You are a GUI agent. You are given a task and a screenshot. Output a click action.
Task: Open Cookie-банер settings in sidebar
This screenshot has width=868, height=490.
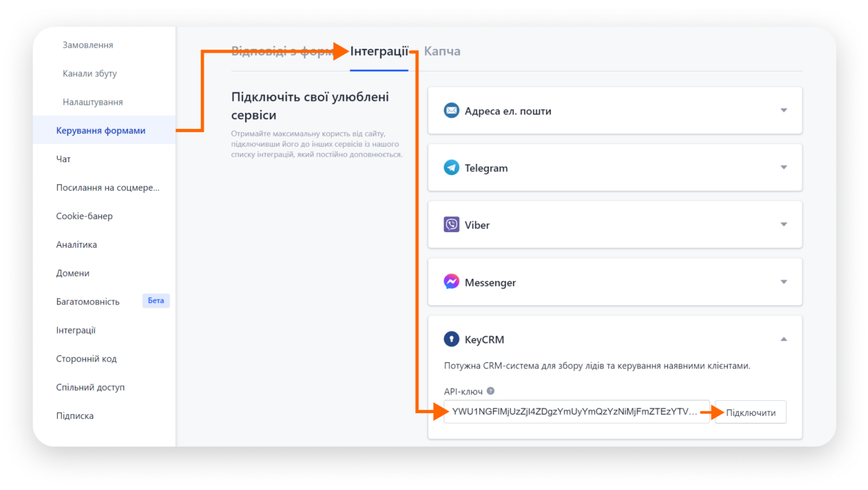85,216
